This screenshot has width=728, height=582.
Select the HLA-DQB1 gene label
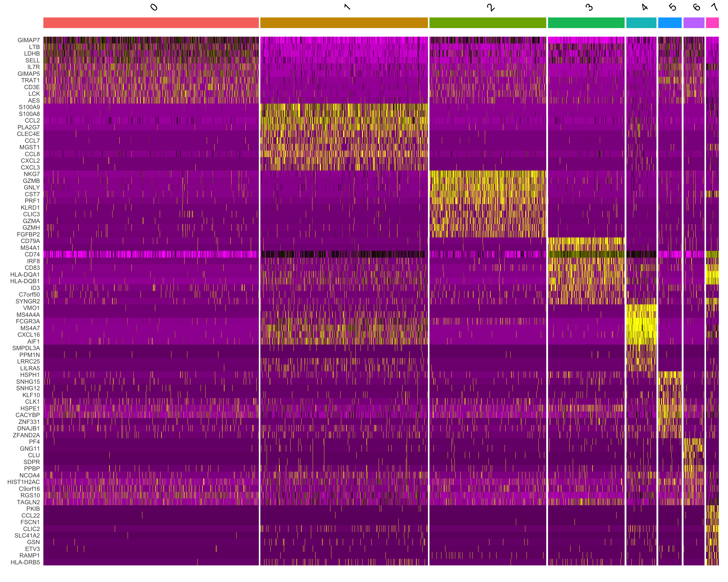[x=25, y=281]
